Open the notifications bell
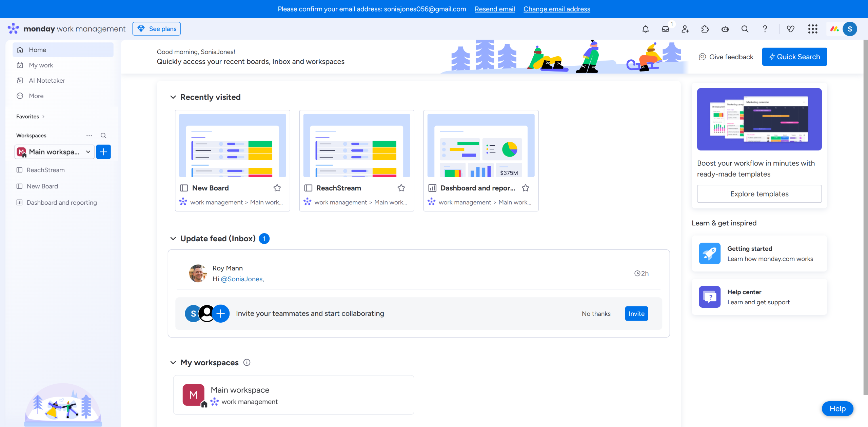The image size is (868, 427). click(x=645, y=29)
